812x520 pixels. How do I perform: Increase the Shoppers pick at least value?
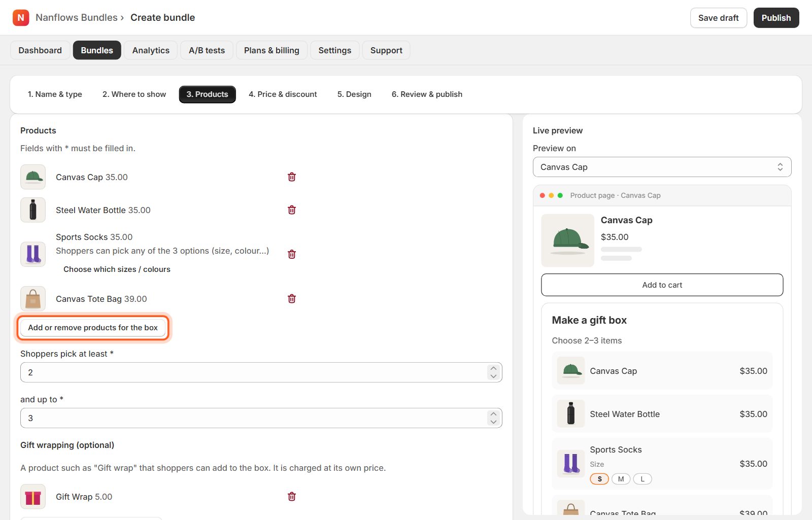pos(493,368)
